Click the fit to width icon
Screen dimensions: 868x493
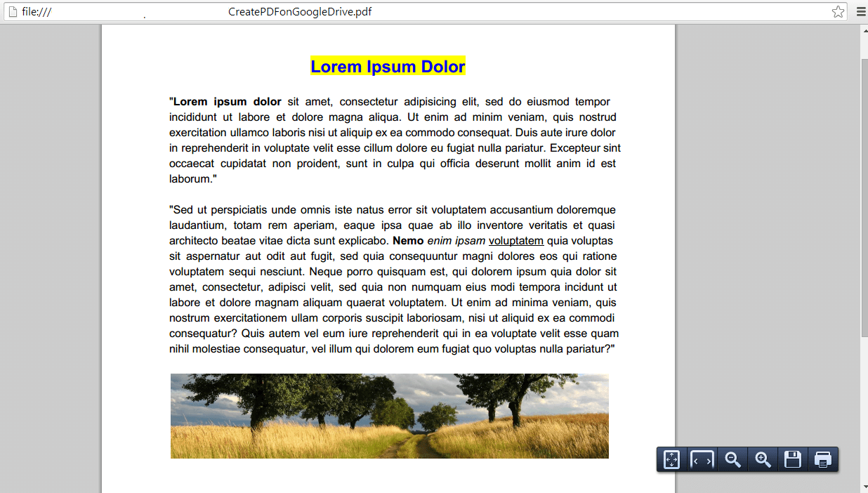(x=702, y=460)
